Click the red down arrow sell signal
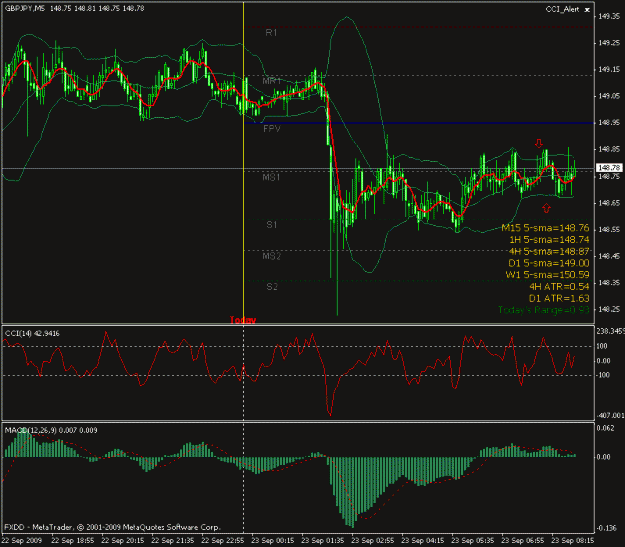 [x=539, y=143]
